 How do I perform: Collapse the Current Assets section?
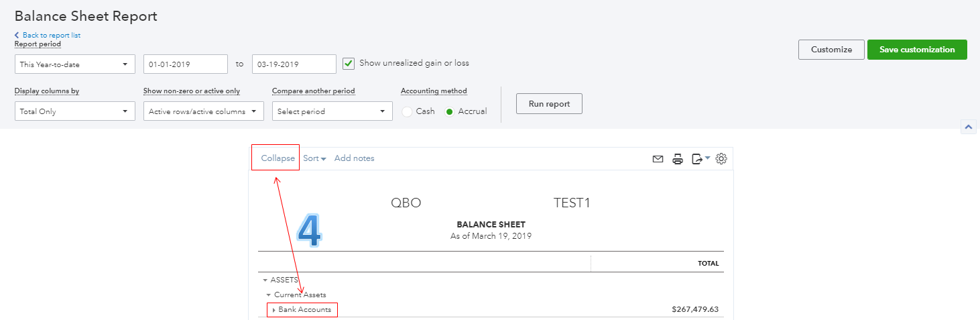coord(269,295)
